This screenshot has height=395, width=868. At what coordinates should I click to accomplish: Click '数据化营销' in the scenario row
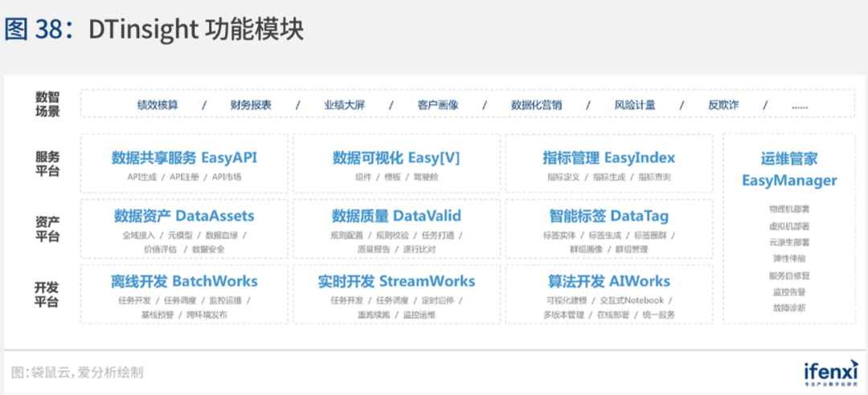pos(536,104)
